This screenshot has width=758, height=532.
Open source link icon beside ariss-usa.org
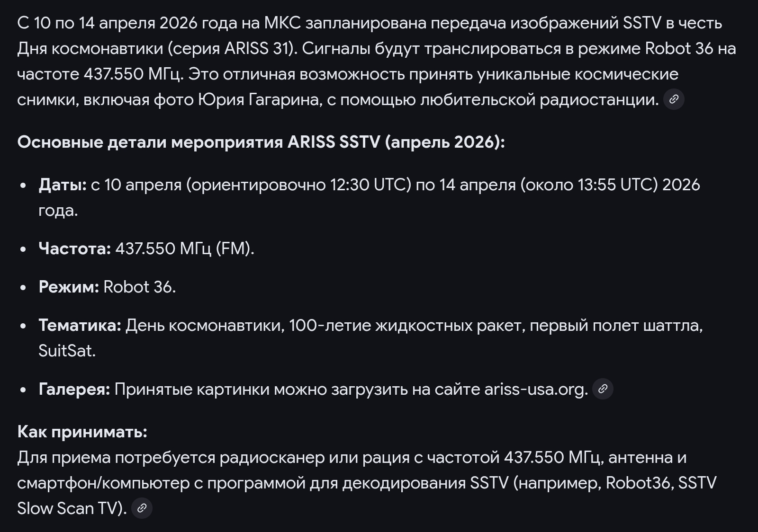tap(603, 389)
